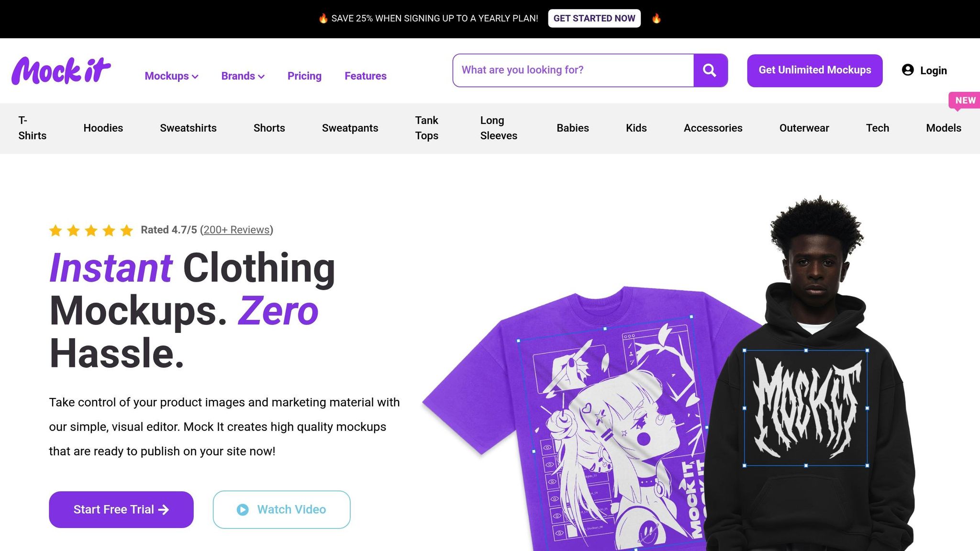
Task: Open the Features page
Action: [366, 76]
